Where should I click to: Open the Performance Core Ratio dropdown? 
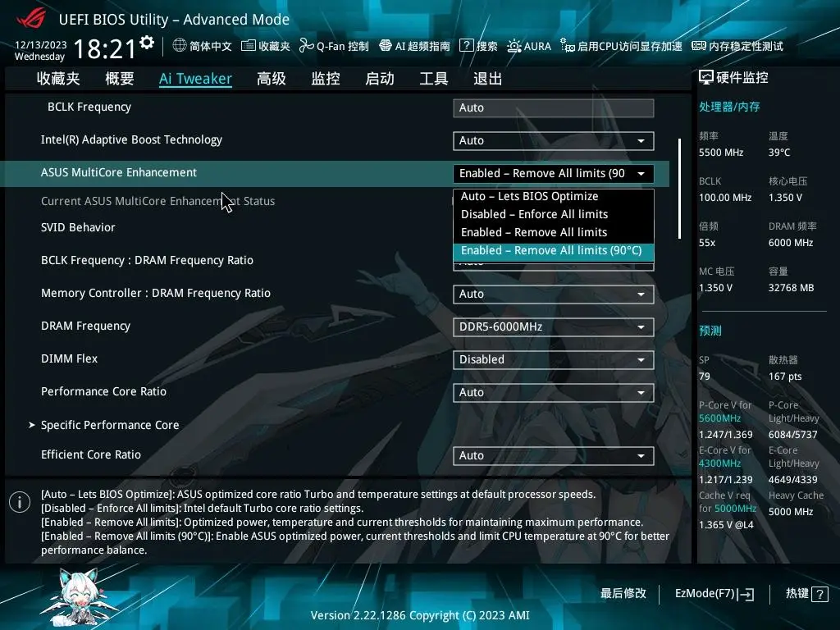[554, 393]
